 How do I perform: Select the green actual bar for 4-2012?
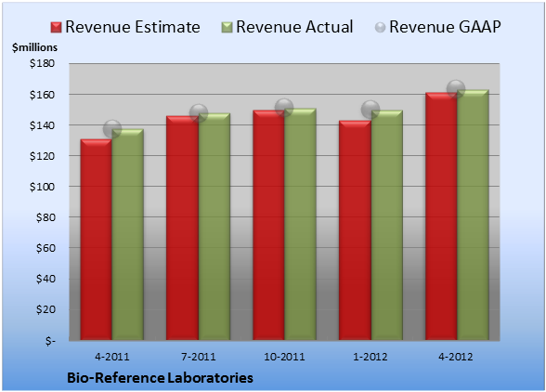[x=473, y=215]
